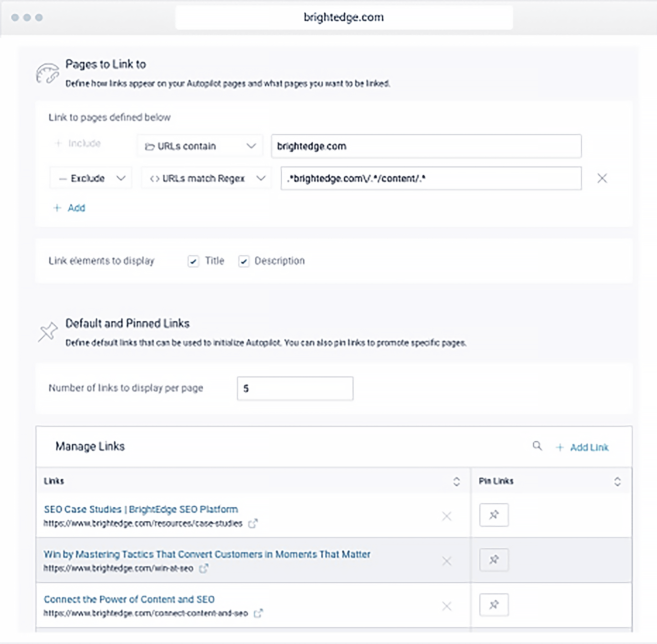Click the disabled Include button
Viewport: 657px width, 644px height.
[x=78, y=143]
